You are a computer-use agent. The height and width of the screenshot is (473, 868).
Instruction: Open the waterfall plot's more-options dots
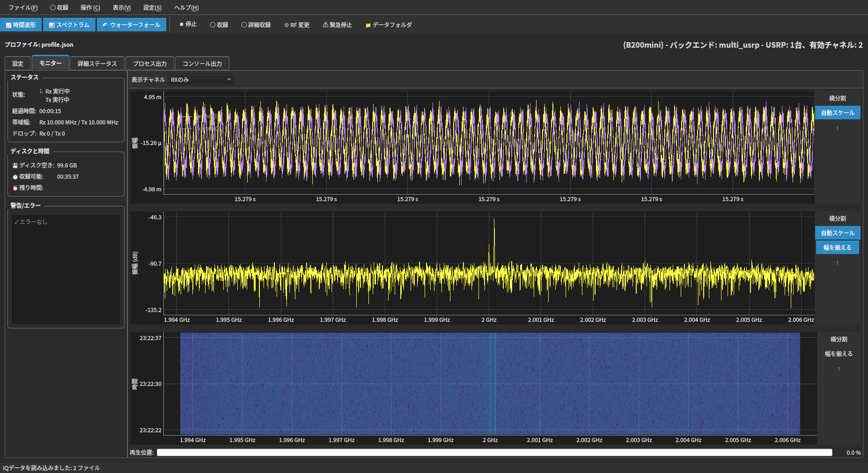[839, 369]
